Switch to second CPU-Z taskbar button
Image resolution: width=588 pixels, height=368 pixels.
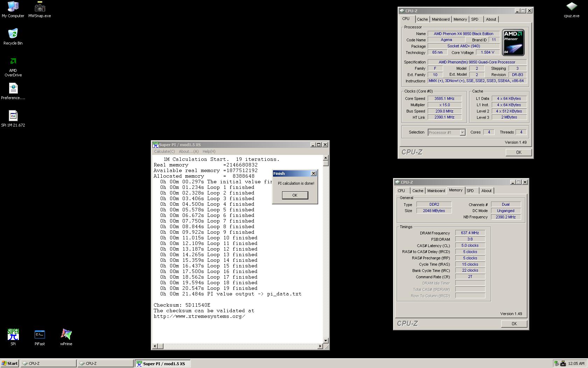105,363
